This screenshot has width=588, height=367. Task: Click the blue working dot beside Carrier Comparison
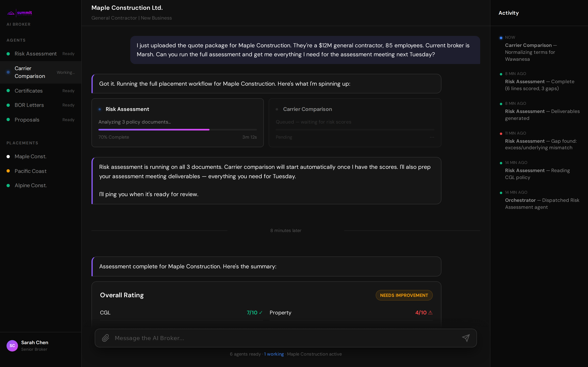(x=8, y=72)
